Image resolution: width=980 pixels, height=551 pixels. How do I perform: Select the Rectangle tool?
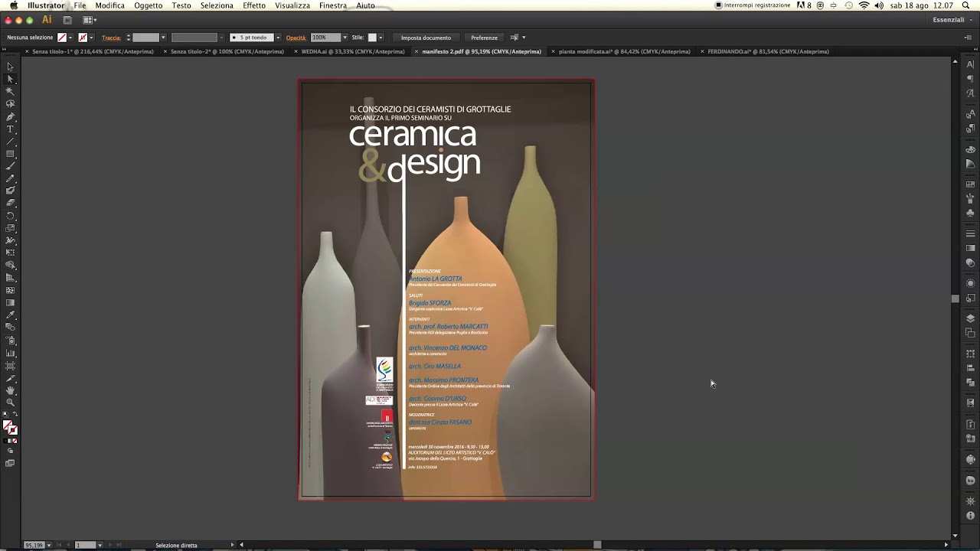10,153
